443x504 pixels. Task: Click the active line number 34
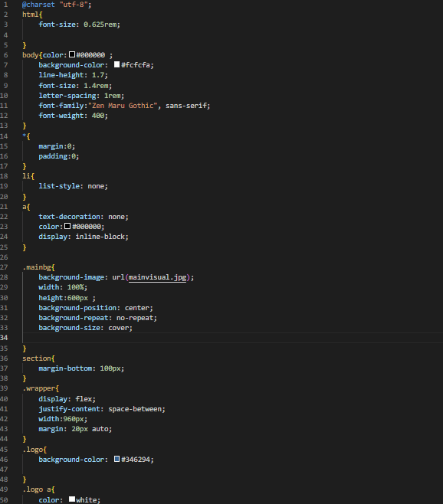tap(4, 338)
